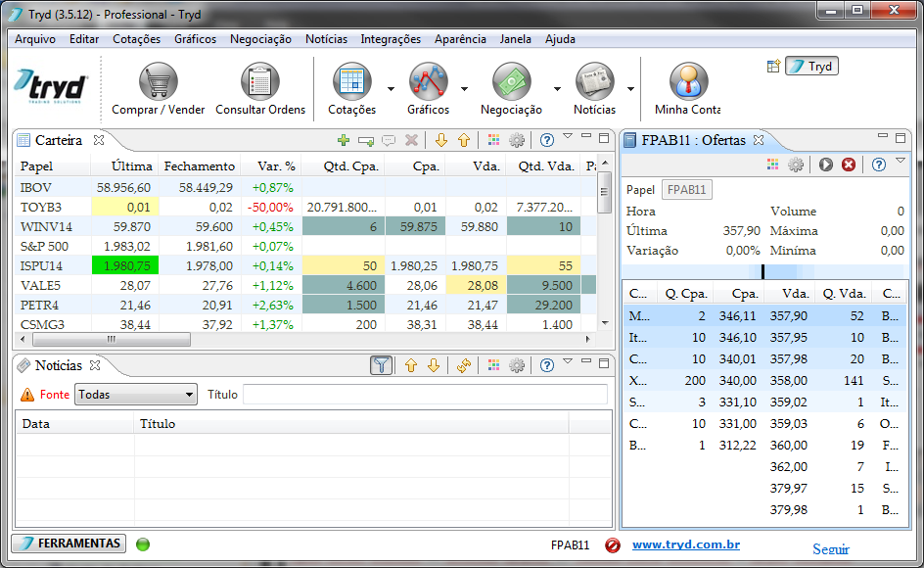Expand the Negociação dropdown arrow

557,89
